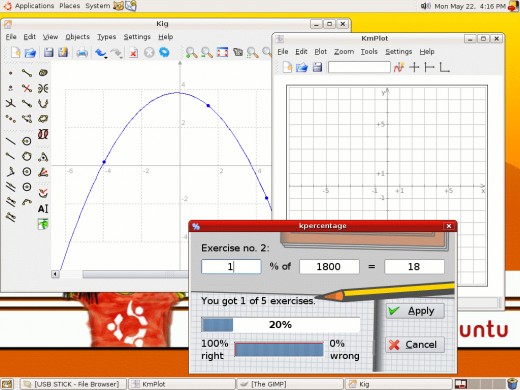This screenshot has height=390, width=520.
Task: Open the dropdown arrow beside Kig undo
Action: point(106,57)
